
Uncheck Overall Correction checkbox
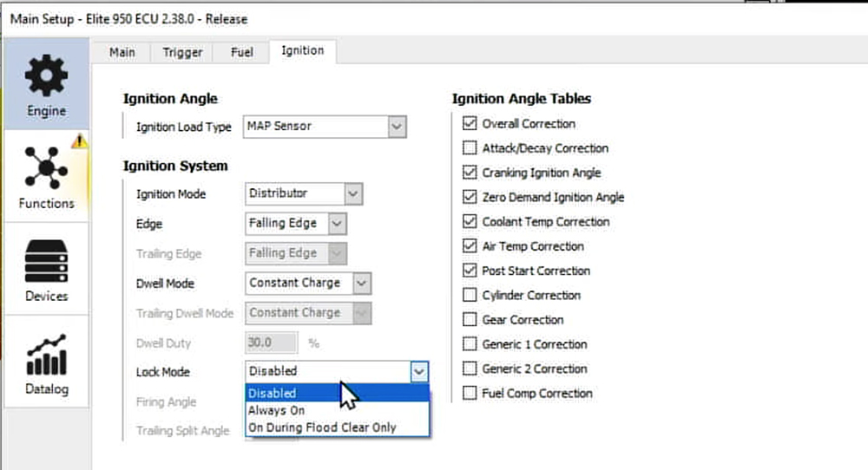tap(470, 123)
